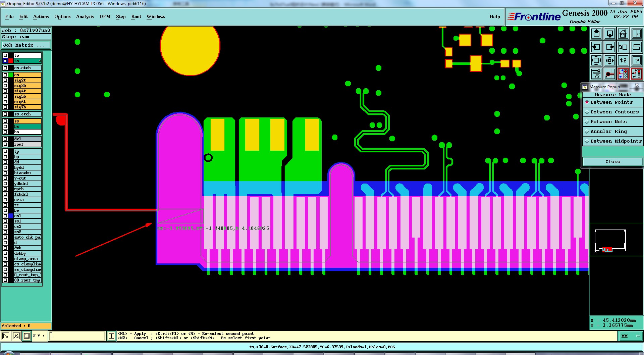Open the Windows menu
The width and height of the screenshot is (644, 355).
coord(156,16)
